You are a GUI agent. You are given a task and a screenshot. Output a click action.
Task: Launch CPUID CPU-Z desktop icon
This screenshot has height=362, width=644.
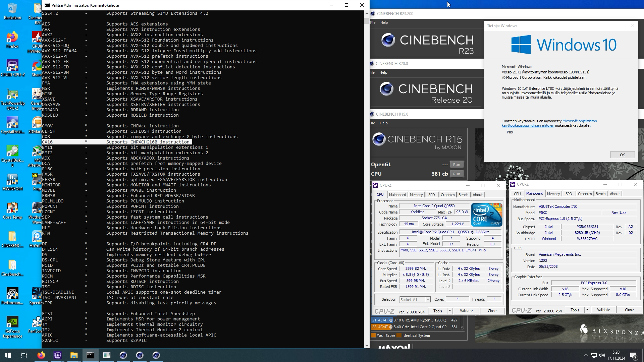[x=12, y=68]
